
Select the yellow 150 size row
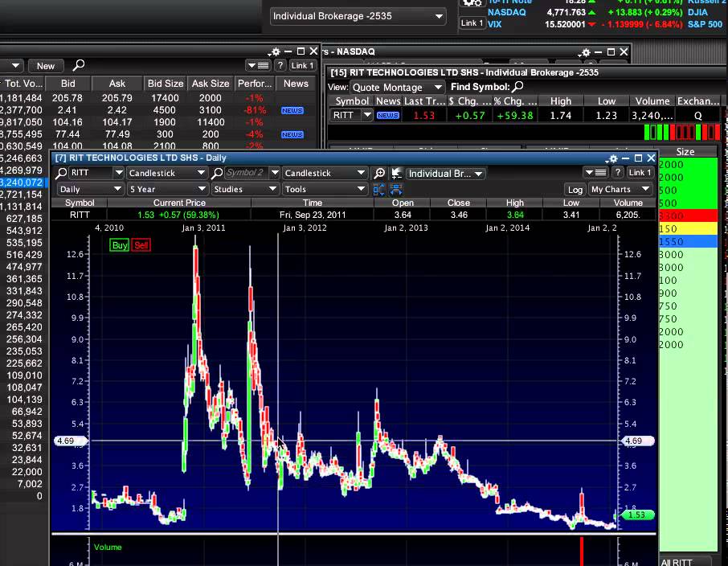tap(688, 229)
